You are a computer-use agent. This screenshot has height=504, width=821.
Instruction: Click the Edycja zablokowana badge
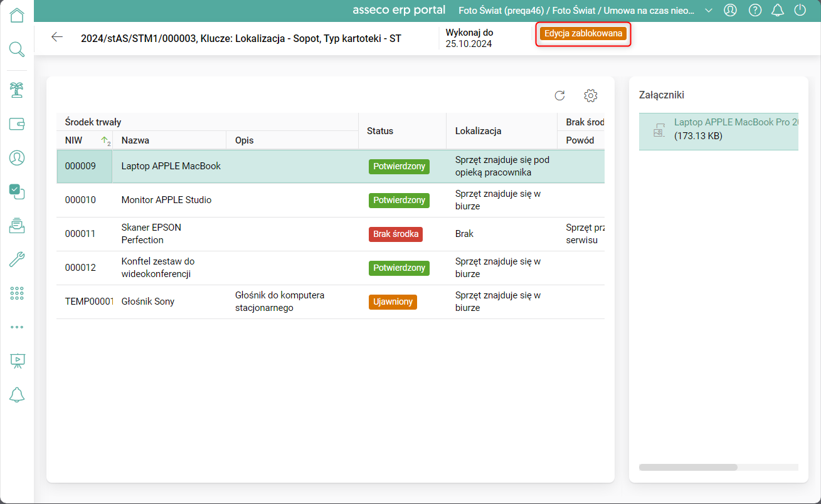[583, 34]
